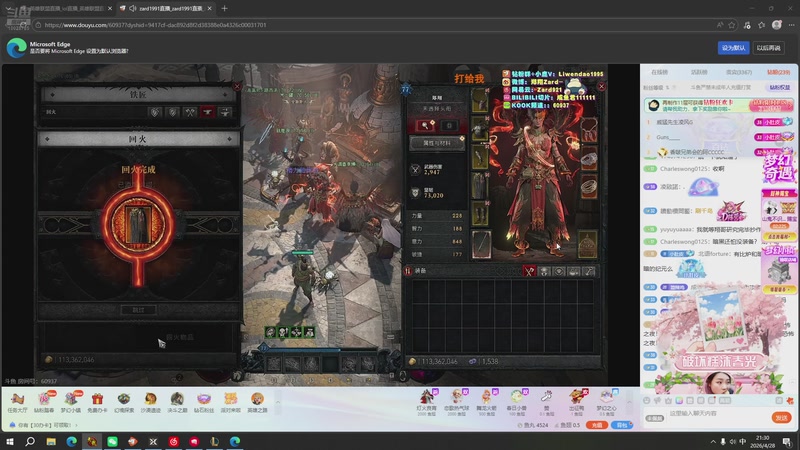Open the 免费办卡 gift icon

tap(97, 402)
